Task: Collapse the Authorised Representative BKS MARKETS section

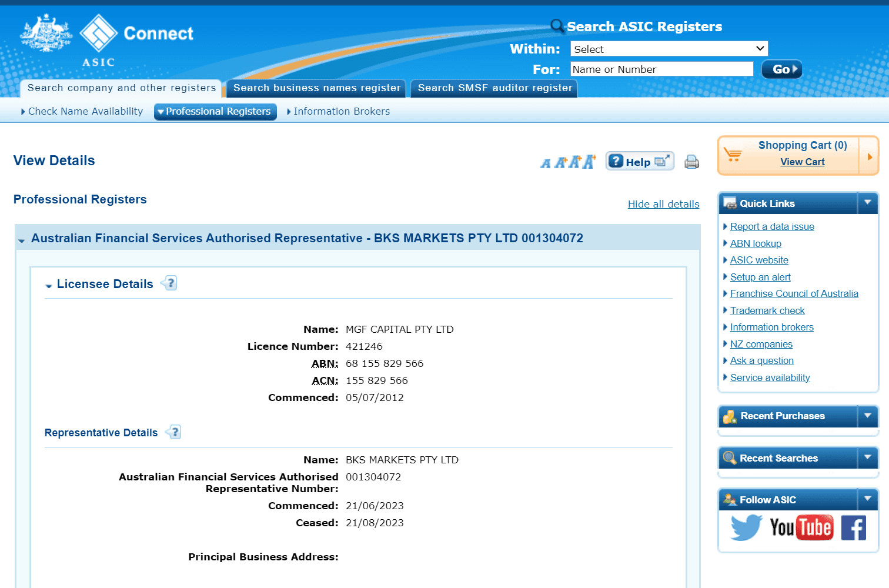Action: click(x=22, y=240)
